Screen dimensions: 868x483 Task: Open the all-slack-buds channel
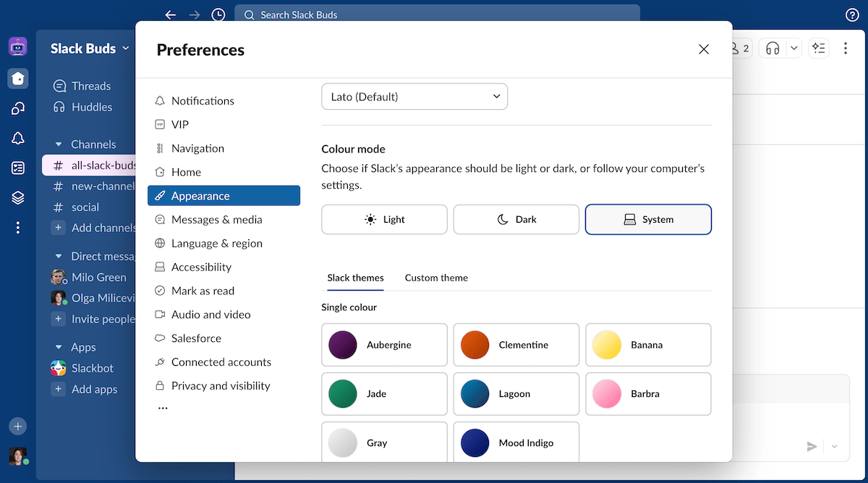[90, 165]
